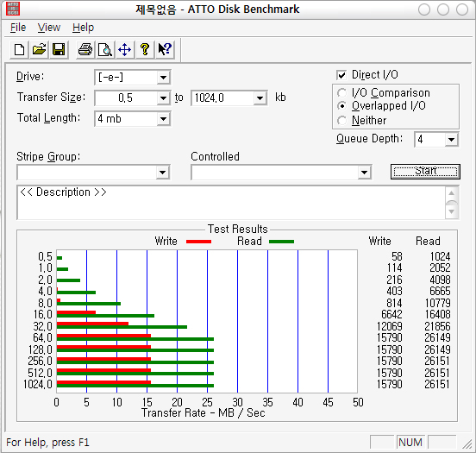Image resolution: width=476 pixels, height=453 pixels.
Task: Open the File menu
Action: point(18,28)
